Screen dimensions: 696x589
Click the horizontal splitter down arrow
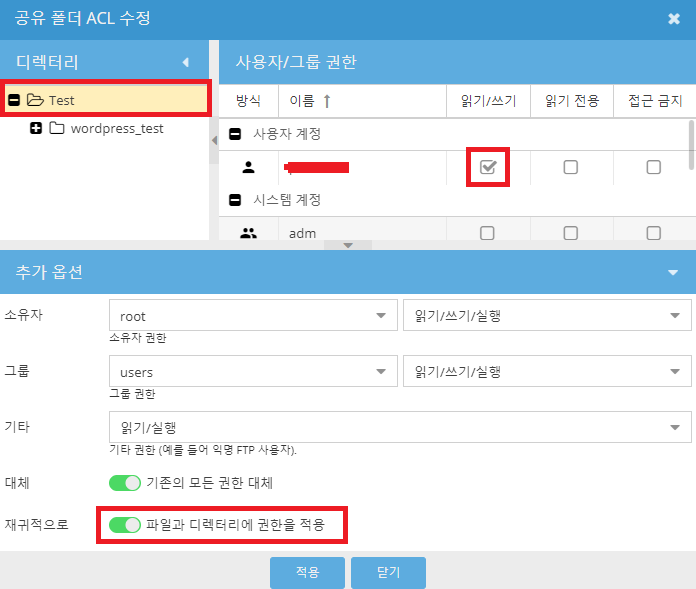click(348, 245)
